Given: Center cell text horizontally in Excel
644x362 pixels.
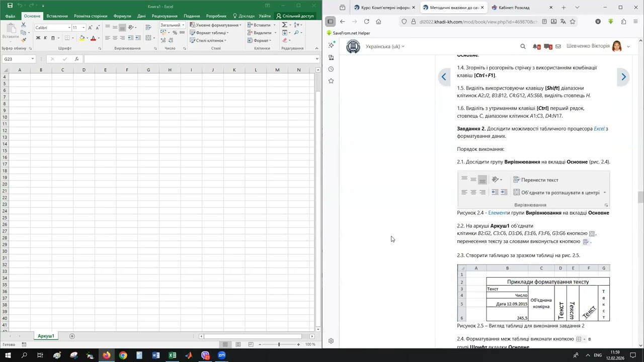Looking at the screenshot, I should point(115,38).
